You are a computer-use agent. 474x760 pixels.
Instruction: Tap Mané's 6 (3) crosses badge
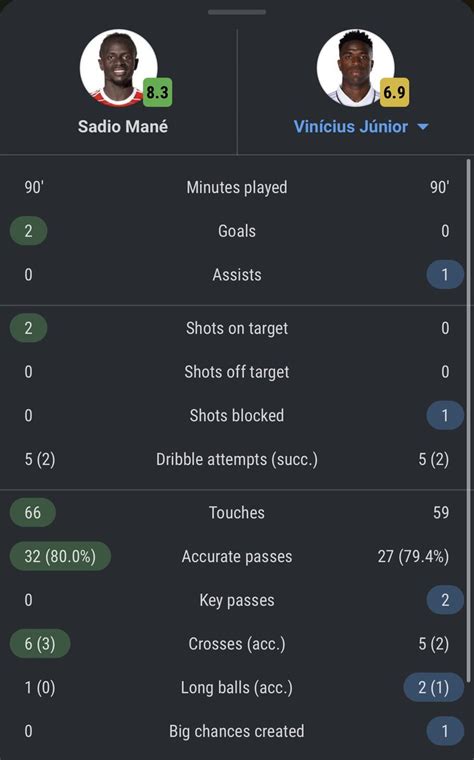click(x=40, y=644)
